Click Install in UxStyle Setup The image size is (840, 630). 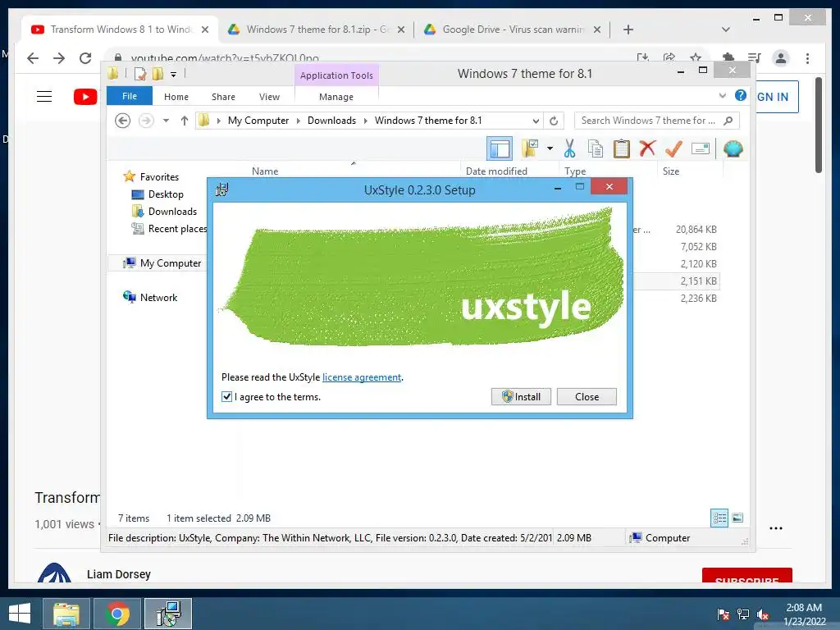tap(521, 396)
